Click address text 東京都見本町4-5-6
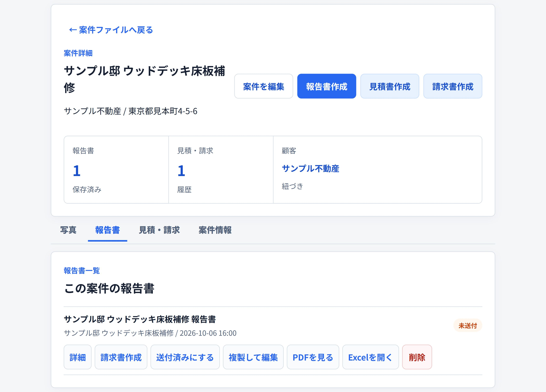 [163, 111]
